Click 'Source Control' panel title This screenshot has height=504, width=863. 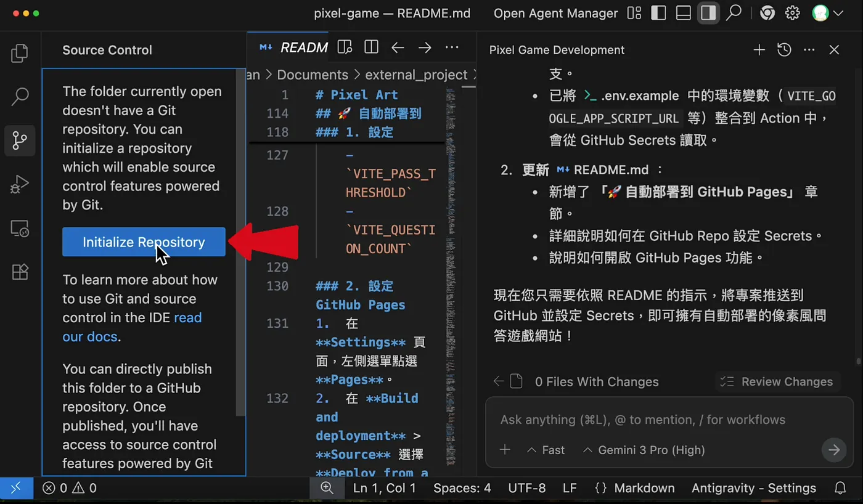click(x=107, y=50)
